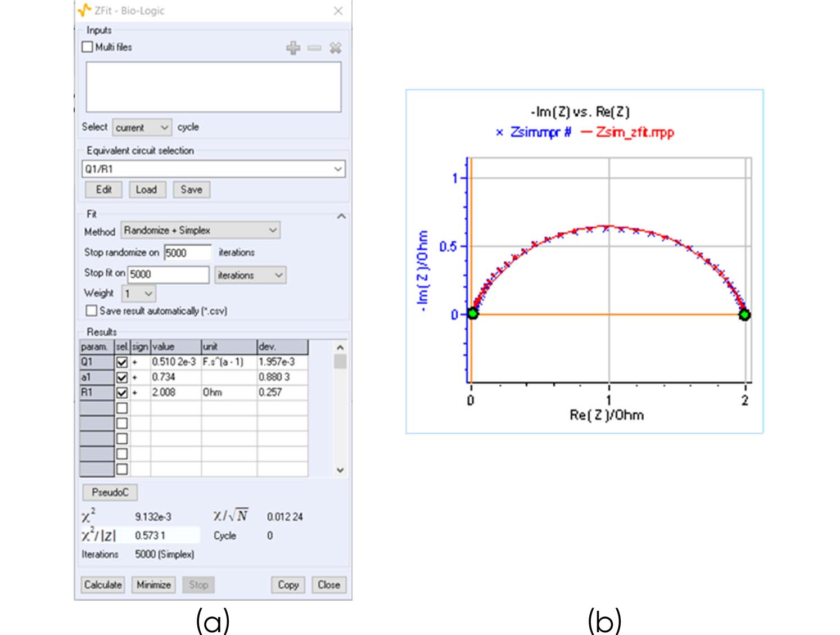The height and width of the screenshot is (635, 840).
Task: Click the ZFit waveform logo icon
Action: [x=85, y=10]
